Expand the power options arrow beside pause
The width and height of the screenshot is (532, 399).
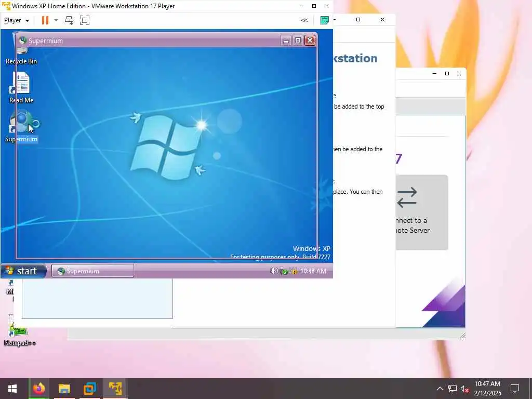56,20
